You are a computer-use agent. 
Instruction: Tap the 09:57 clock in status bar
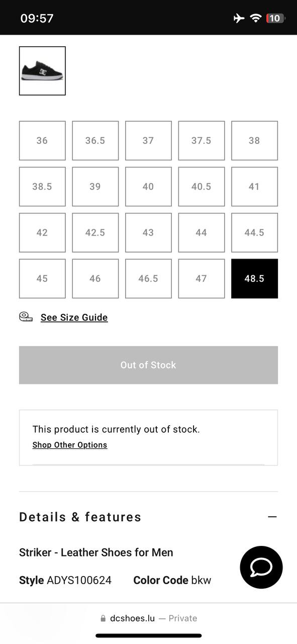[x=37, y=18]
